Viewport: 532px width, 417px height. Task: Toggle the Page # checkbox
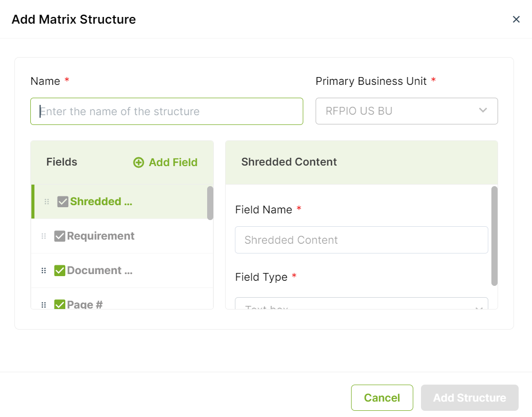pyautogui.click(x=60, y=304)
